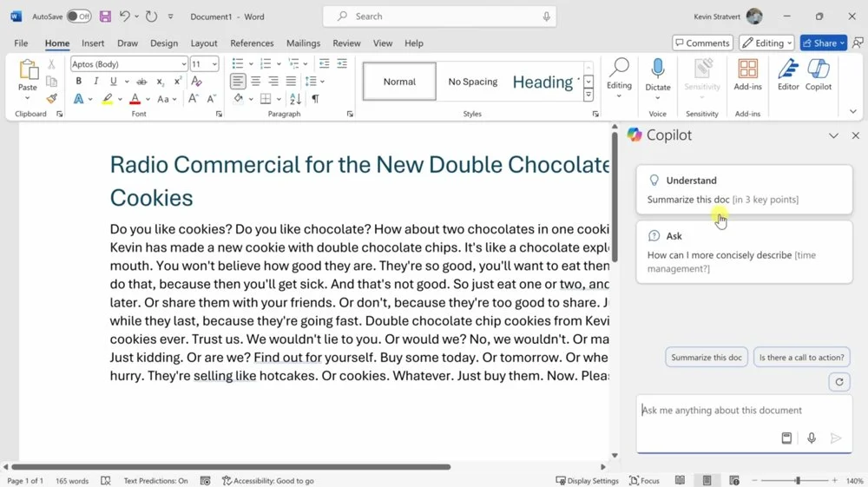868x487 pixels.
Task: Click the Copilot icon in the ribbon
Action: click(818, 74)
